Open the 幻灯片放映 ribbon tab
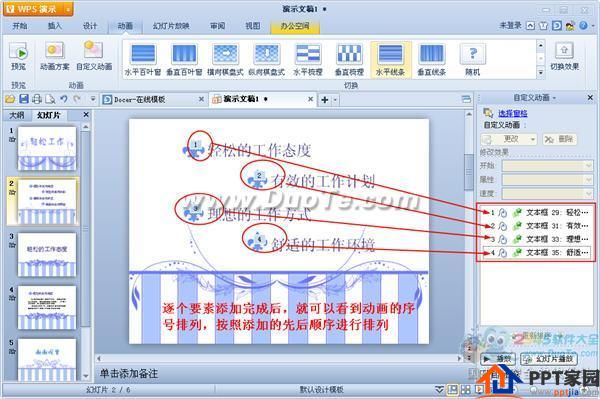Image resolution: width=600 pixels, height=399 pixels. point(171,26)
